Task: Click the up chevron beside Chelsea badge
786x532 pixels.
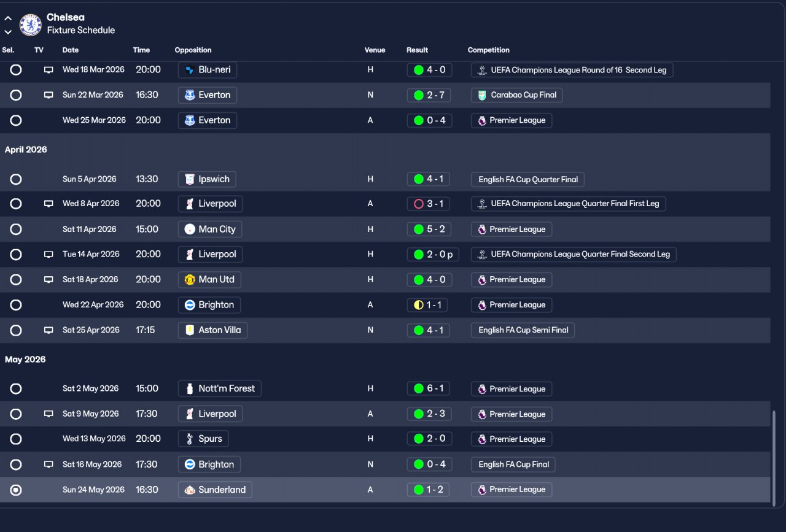Action: (8, 18)
